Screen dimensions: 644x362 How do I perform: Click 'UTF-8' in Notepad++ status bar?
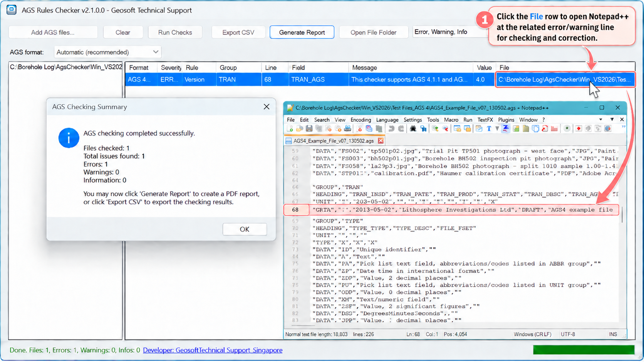click(x=568, y=334)
